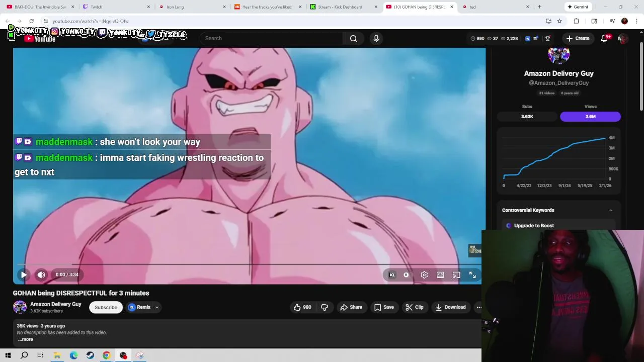Download the video
Image resolution: width=644 pixels, height=362 pixels.
[x=450, y=307]
